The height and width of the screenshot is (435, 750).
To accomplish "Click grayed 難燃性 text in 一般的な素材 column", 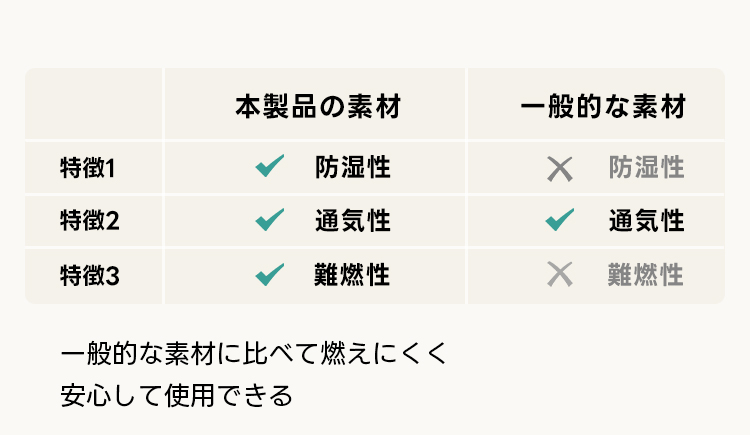I will 646,274.
